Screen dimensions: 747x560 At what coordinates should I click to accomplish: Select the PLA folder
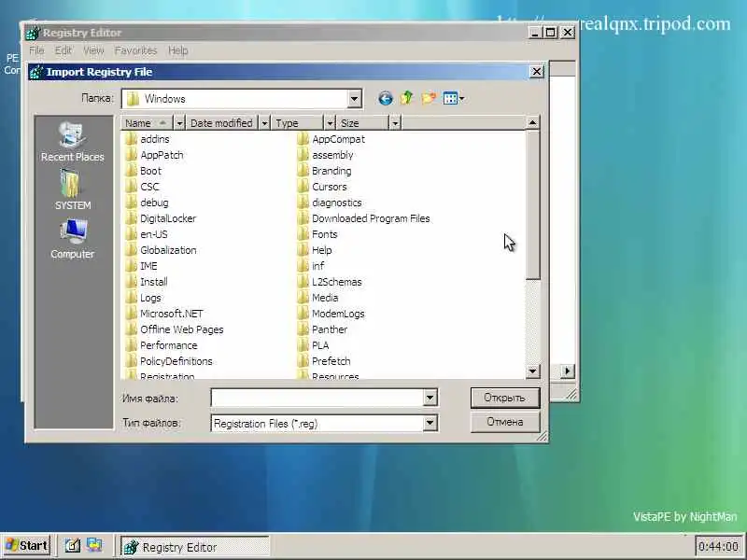313,345
